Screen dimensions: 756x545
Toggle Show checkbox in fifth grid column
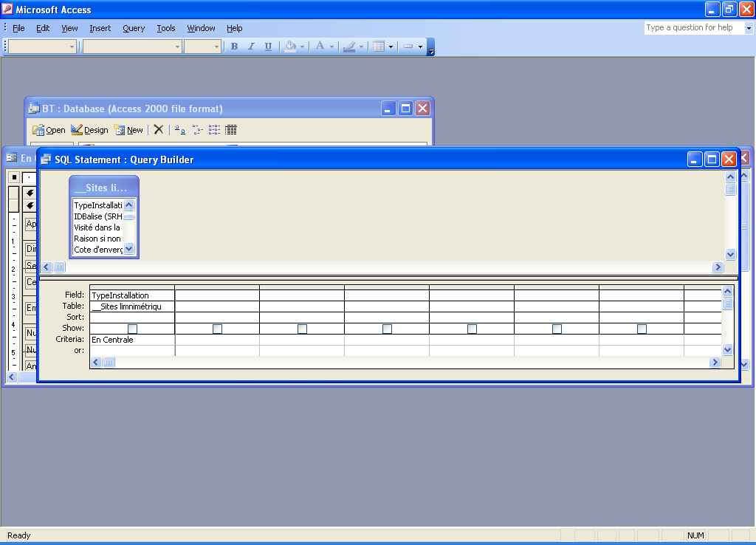pos(472,329)
